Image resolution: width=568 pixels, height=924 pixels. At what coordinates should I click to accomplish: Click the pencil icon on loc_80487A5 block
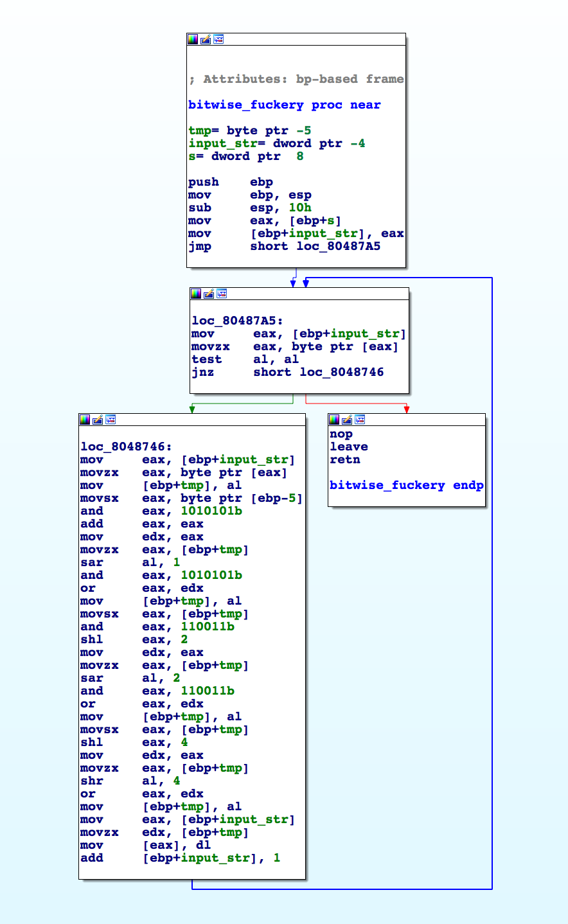209,294
